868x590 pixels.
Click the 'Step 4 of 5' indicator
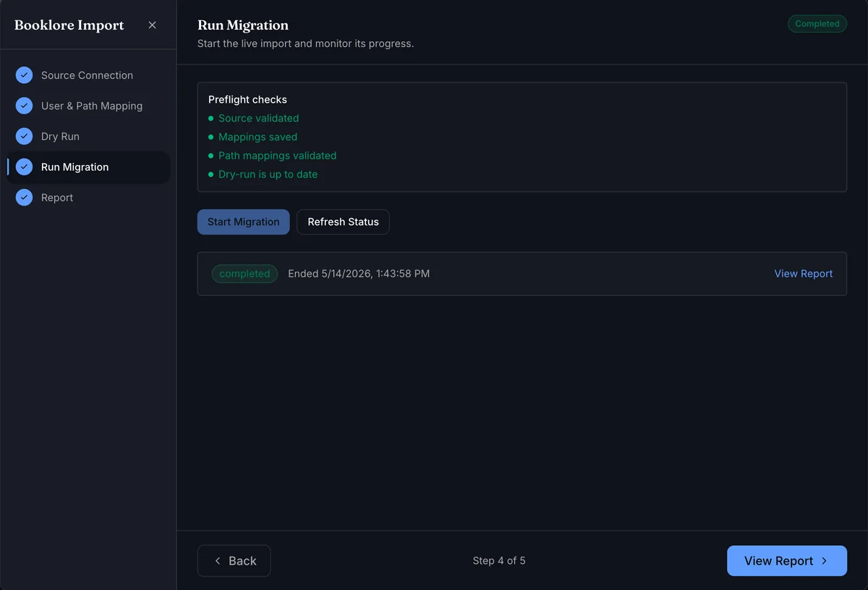coord(499,561)
